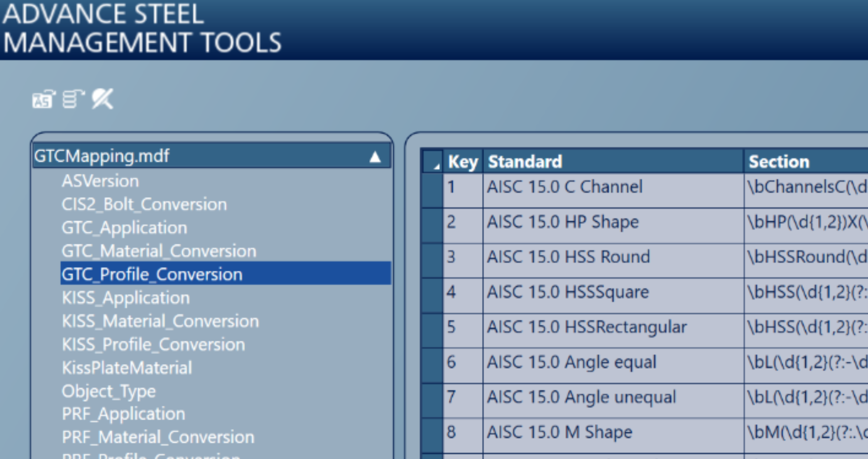Click the AISC 15.0 Angle unequal cell
Screen dimensions: 868x459
coord(613,401)
